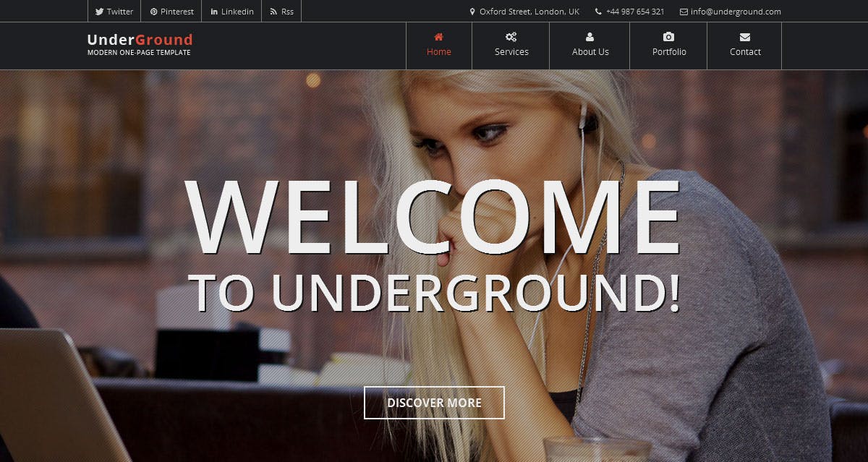Navigate to the Portfolio label
This screenshot has height=462, width=868.
pyautogui.click(x=669, y=52)
